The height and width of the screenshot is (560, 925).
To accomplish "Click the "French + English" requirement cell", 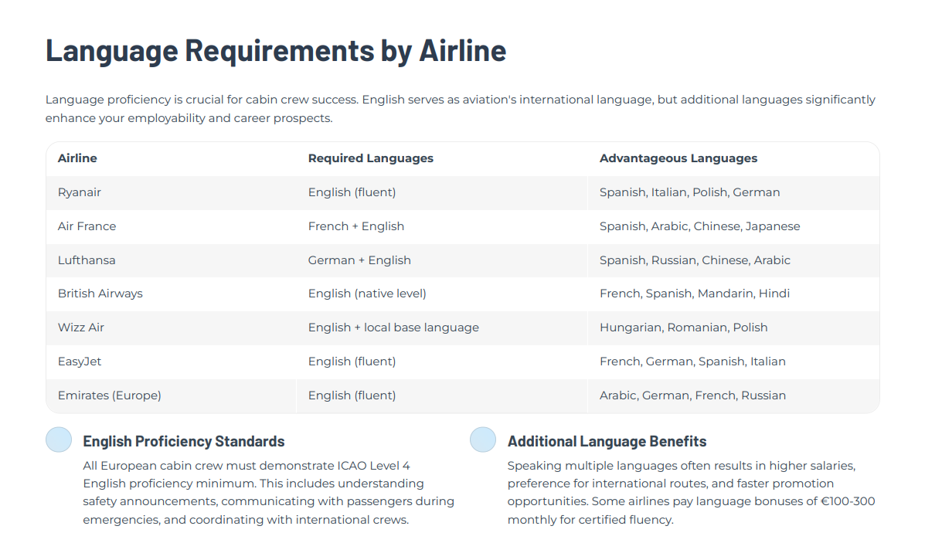I will (x=356, y=226).
